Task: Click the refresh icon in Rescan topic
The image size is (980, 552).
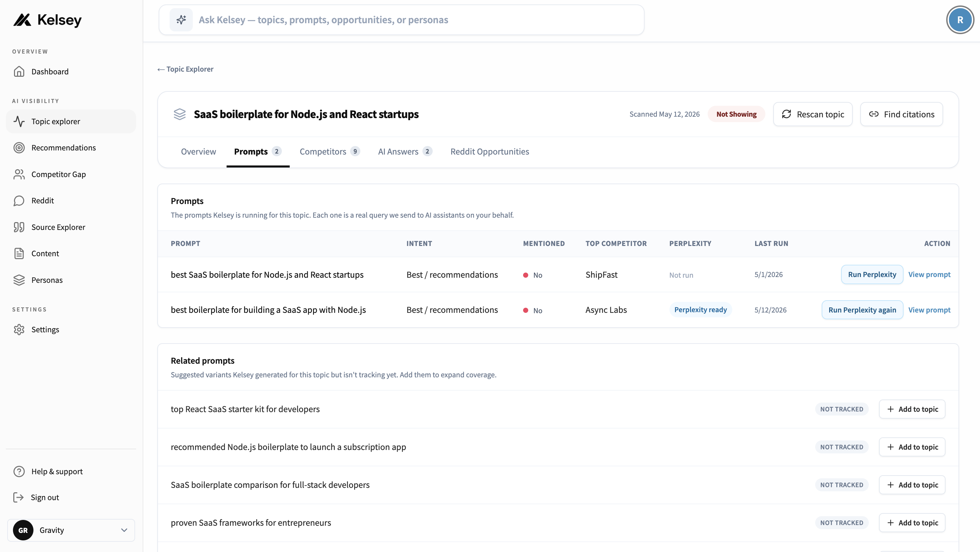Action: click(x=787, y=114)
